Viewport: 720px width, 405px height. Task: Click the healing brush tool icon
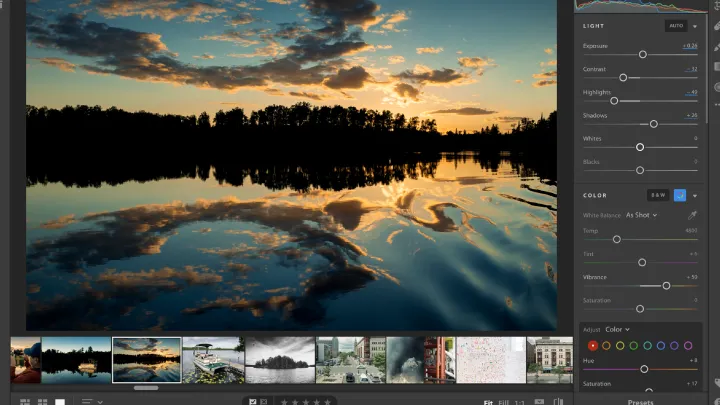[715, 28]
